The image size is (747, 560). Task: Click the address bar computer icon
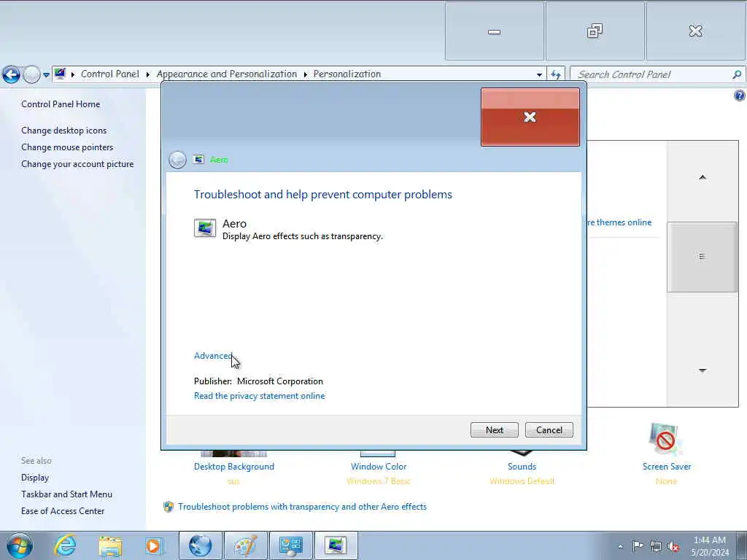60,74
